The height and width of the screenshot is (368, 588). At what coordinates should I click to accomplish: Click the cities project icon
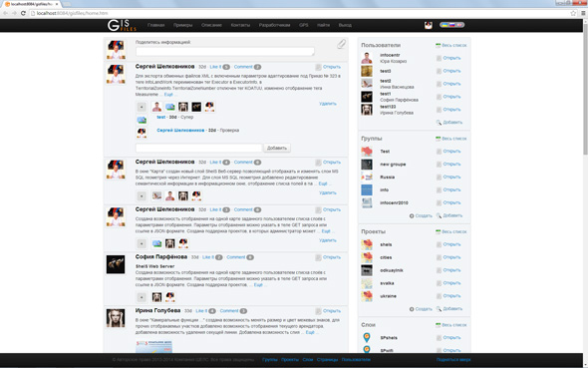(x=367, y=257)
